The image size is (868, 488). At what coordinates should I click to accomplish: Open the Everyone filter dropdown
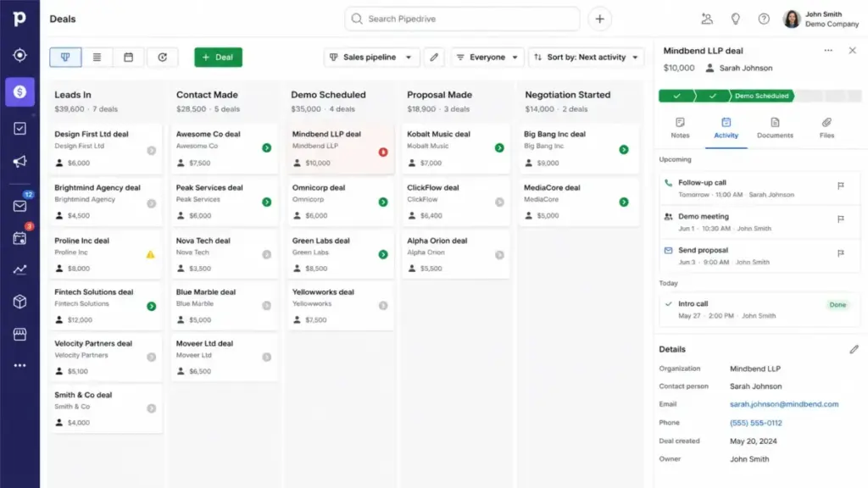[x=487, y=57]
